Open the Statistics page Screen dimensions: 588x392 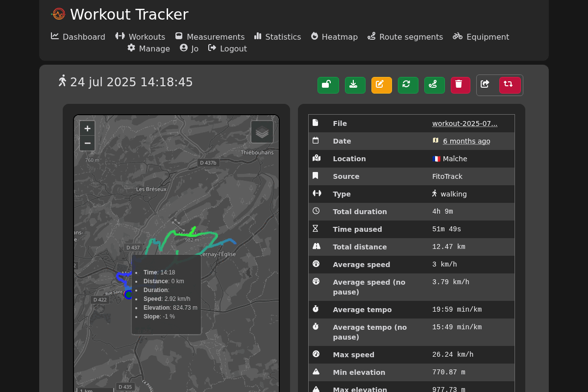pos(278,37)
